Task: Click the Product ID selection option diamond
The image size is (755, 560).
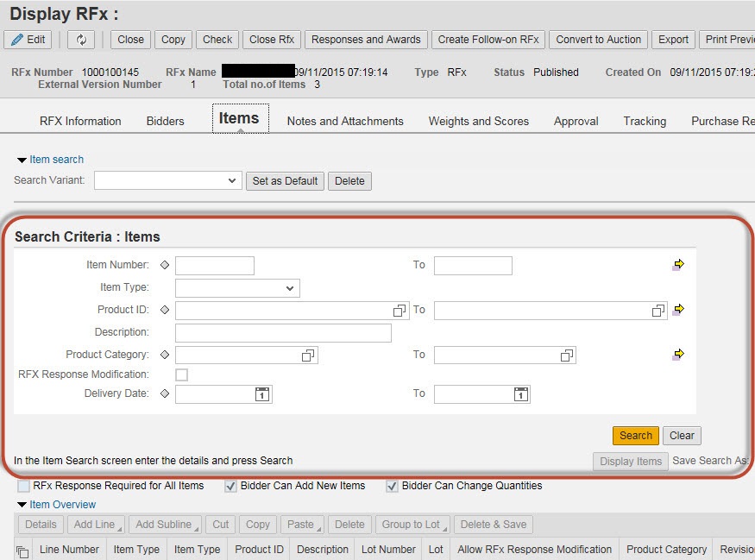Action: (165, 310)
